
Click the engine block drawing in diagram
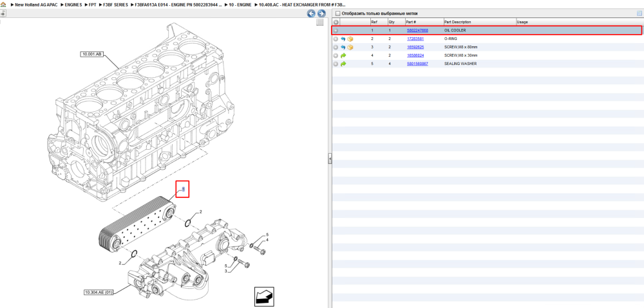click(x=140, y=113)
